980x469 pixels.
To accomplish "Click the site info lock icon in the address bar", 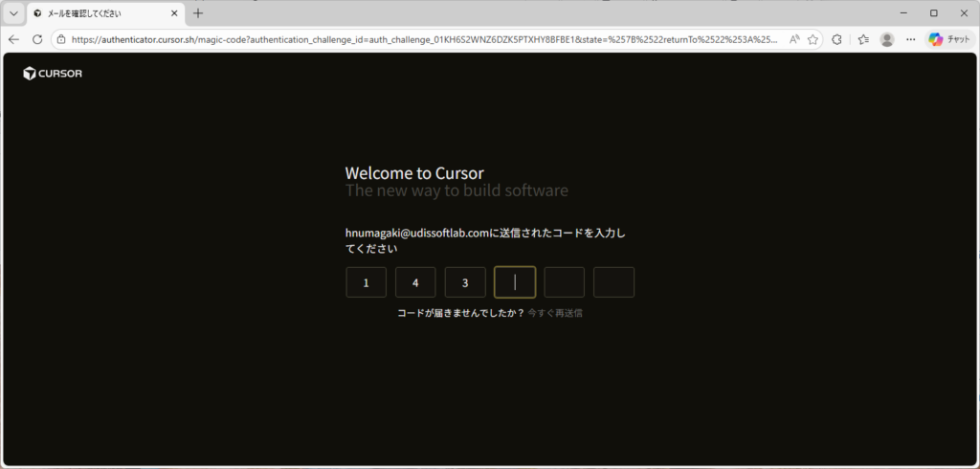I will (60, 39).
